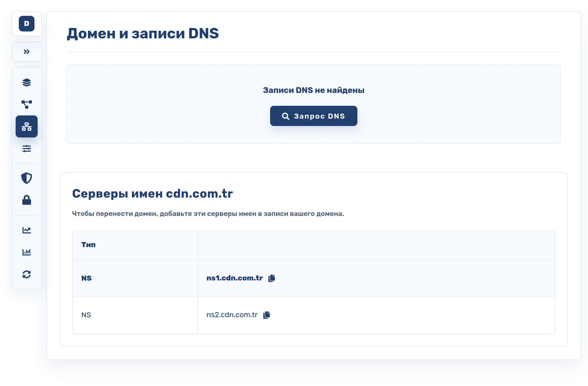Click the Серверы имен cdn.com.tr heading
Screen dimensions: 588x386
point(153,194)
